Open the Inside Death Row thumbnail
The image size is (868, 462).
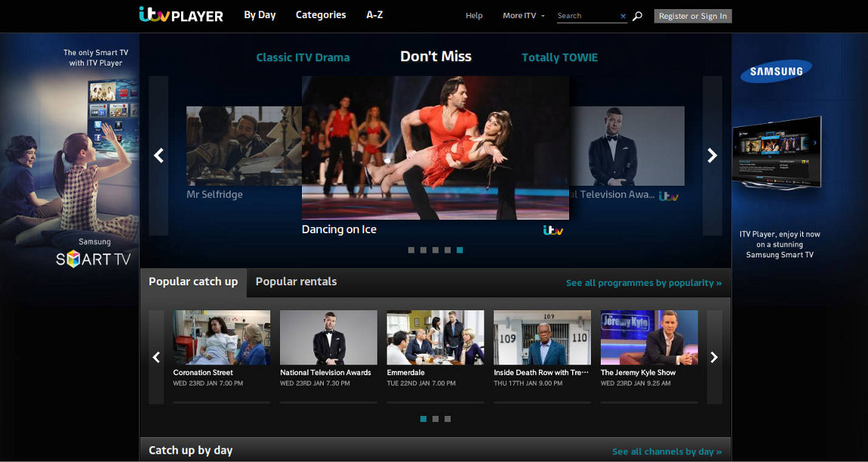(543, 337)
